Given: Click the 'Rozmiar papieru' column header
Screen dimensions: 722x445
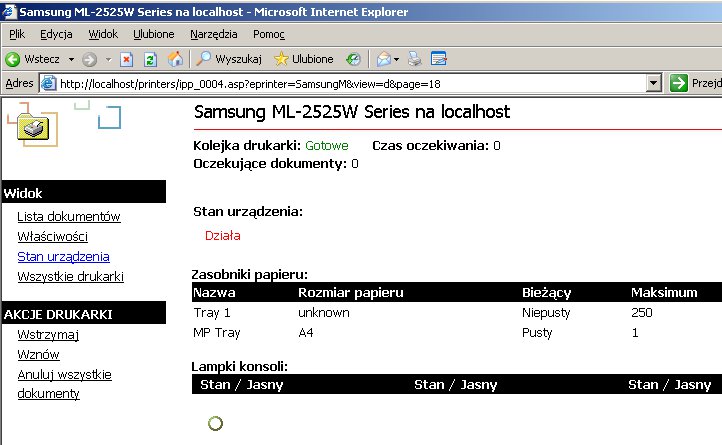Looking at the screenshot, I should click(351, 293).
